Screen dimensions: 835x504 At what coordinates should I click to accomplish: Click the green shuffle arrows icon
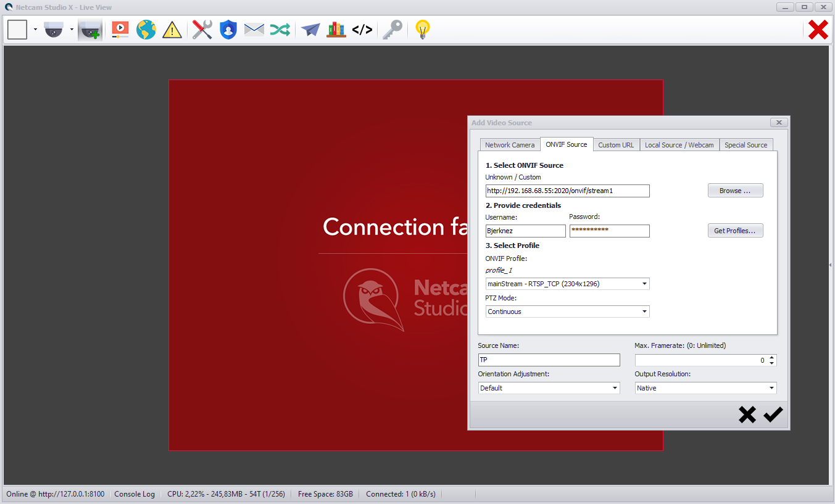tap(280, 29)
